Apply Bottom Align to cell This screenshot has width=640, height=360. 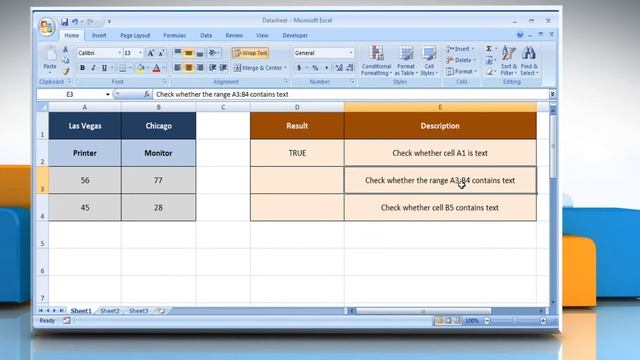coord(200,53)
